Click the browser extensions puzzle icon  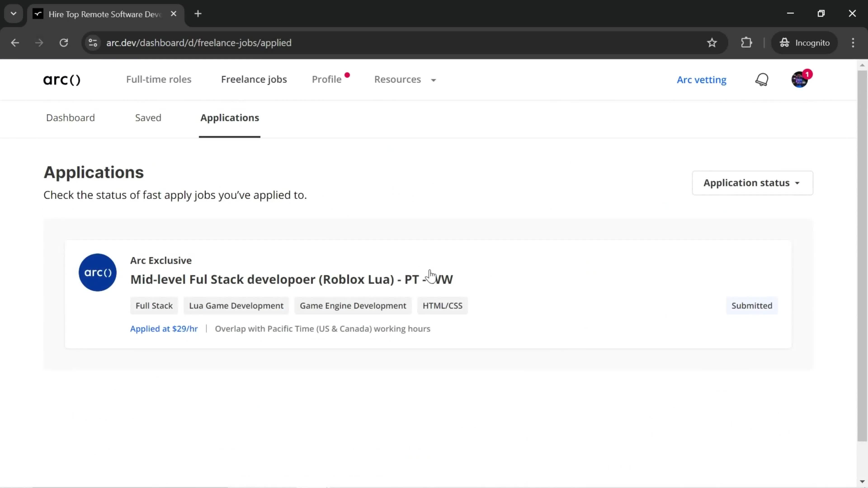(748, 42)
